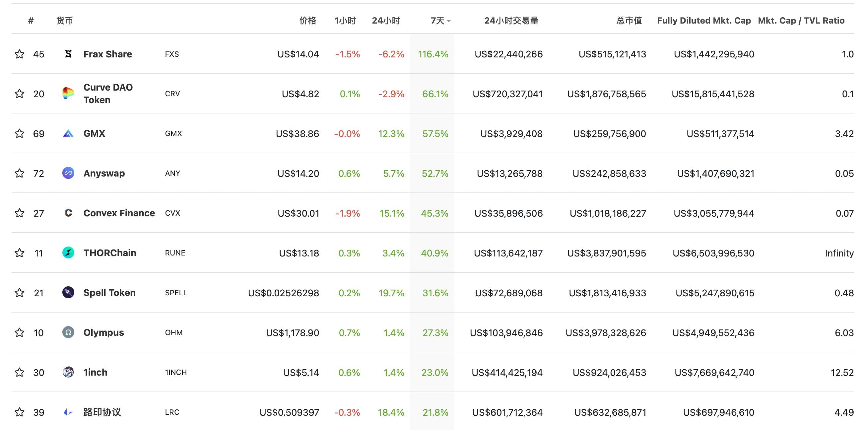The image size is (868, 430).
Task: Toggle favorite star for Olympus
Action: coord(20,332)
